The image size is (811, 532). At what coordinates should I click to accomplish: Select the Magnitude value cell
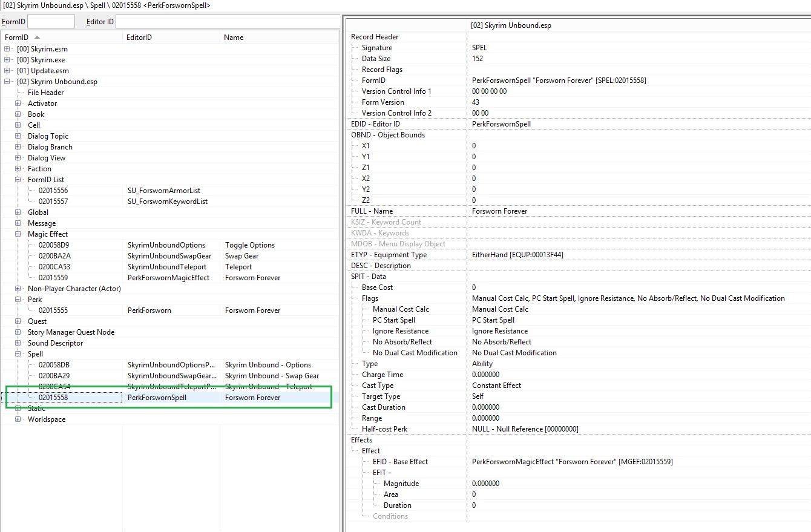639,484
